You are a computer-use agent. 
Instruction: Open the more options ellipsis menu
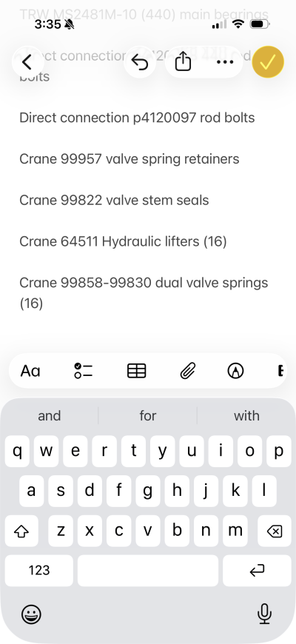click(x=224, y=62)
